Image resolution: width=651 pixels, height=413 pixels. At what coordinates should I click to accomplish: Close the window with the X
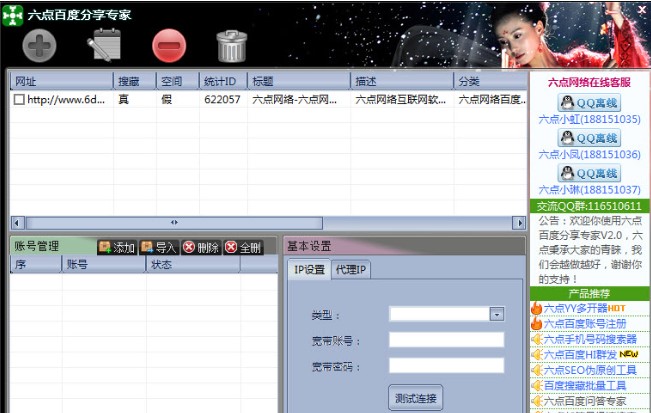642,10
